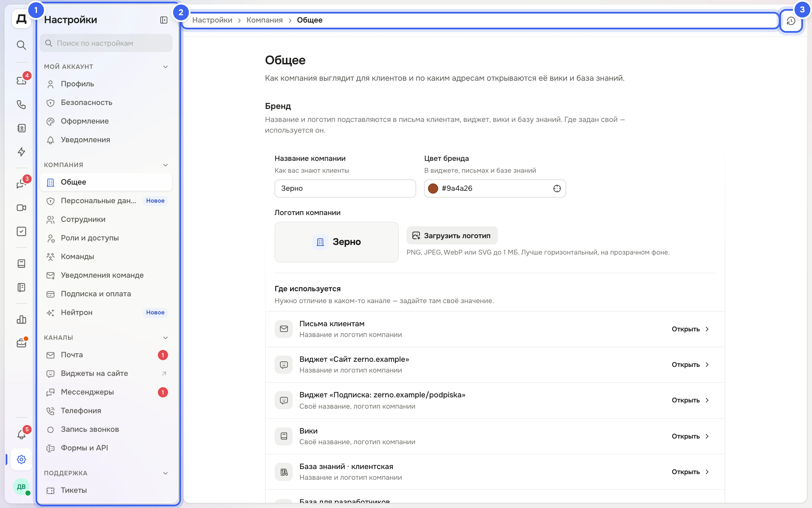The width and height of the screenshot is (812, 508).
Task: Click the #9a4a26 hex color field
Action: point(495,189)
